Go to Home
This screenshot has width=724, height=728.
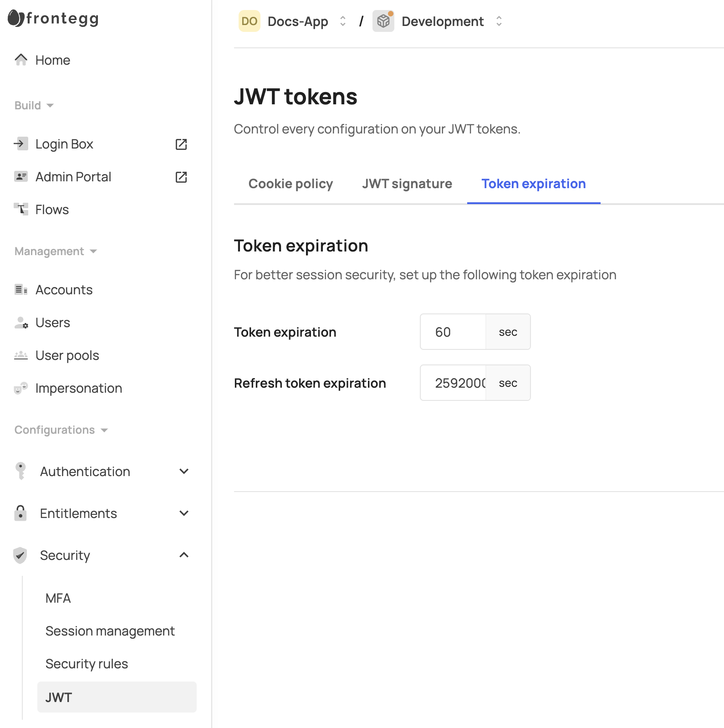53,60
